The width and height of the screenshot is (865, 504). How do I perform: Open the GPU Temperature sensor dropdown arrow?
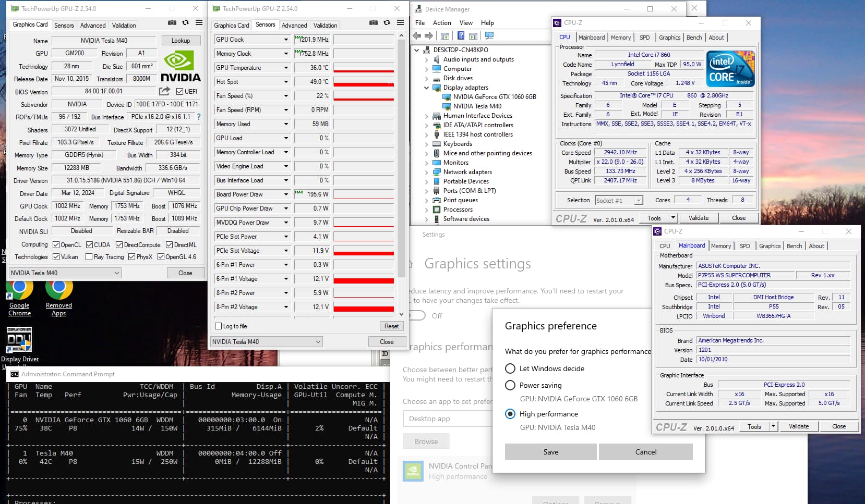click(x=286, y=68)
